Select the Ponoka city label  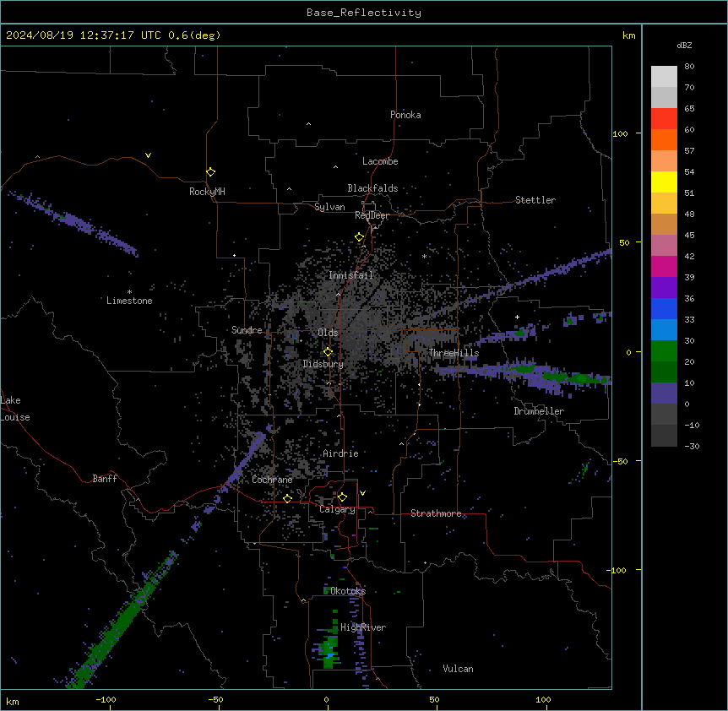point(405,115)
